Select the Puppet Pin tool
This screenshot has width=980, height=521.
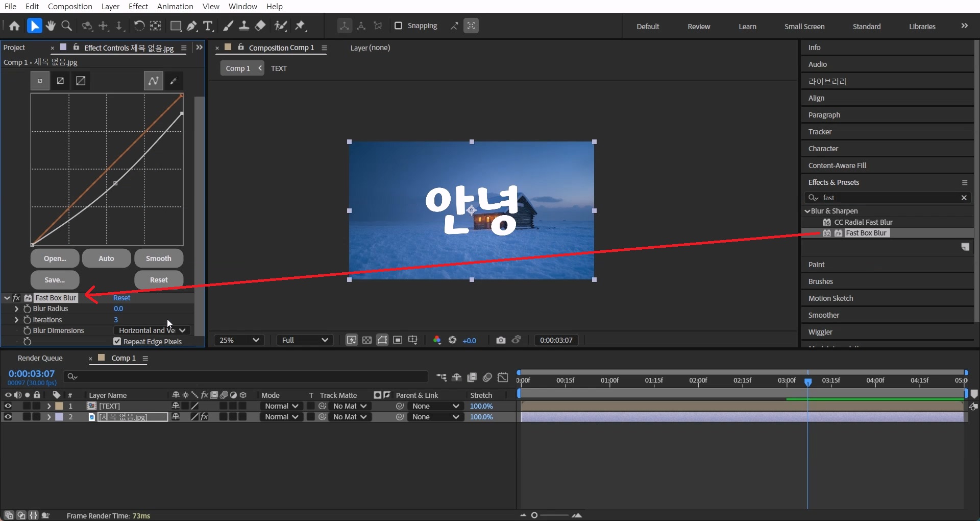pos(301,26)
